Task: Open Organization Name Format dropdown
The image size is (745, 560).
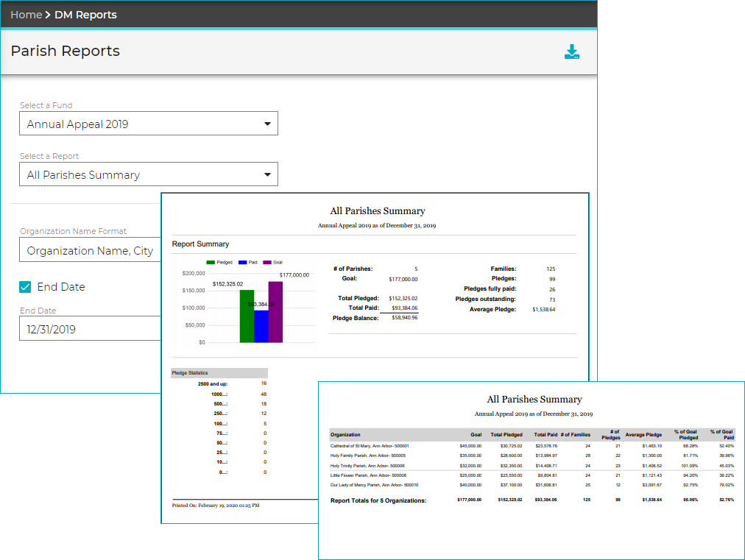Action: click(x=91, y=250)
